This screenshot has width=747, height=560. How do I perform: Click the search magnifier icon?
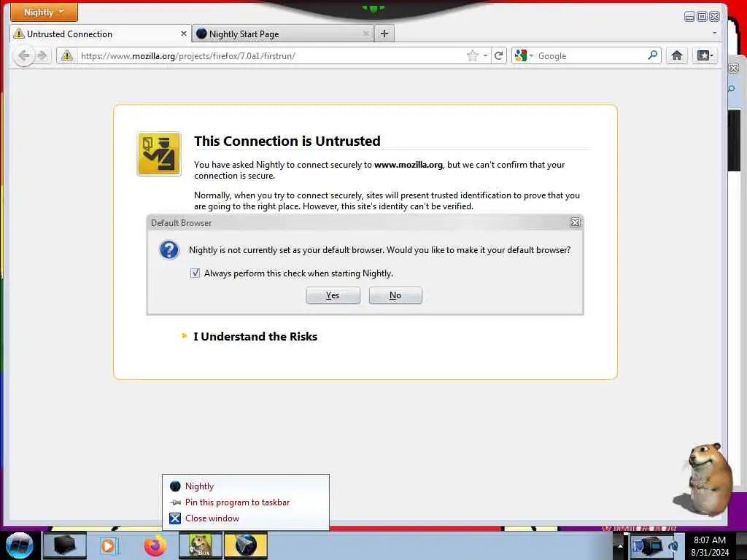tap(653, 55)
